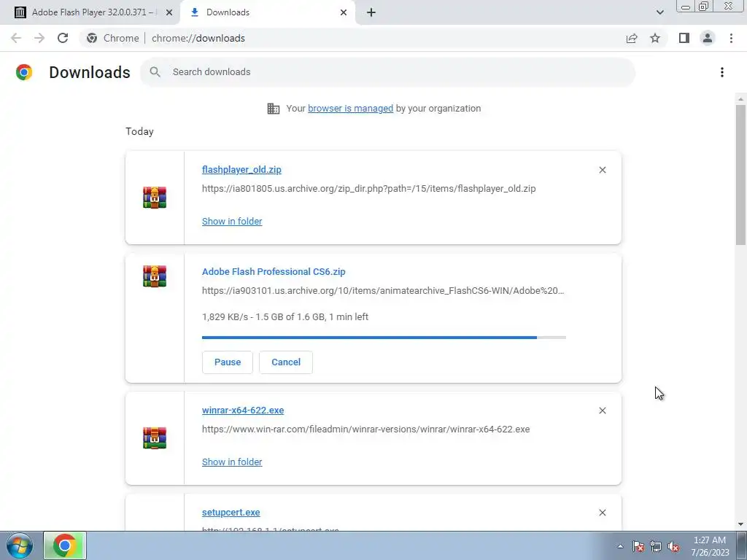Click the managed organization building icon
Viewport: 747px width, 560px height.
pos(274,109)
